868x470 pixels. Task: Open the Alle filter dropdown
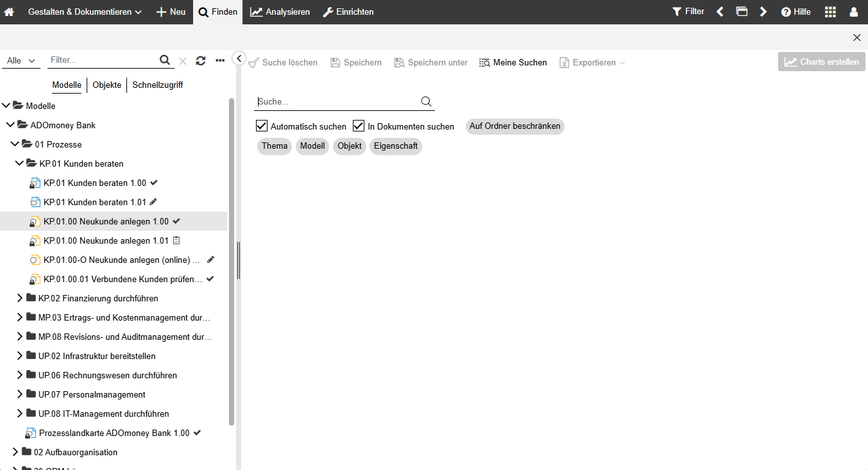coord(21,60)
